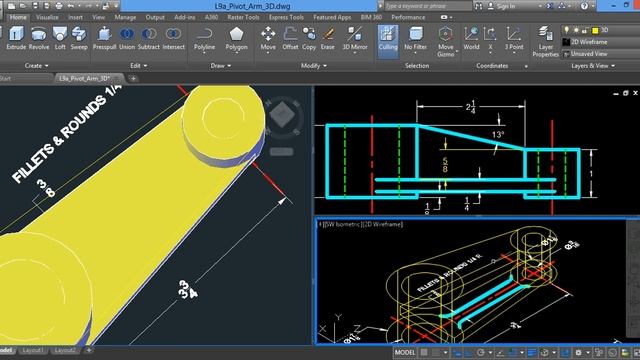Toggle the layer freeze sun icon

pyautogui.click(x=576, y=30)
